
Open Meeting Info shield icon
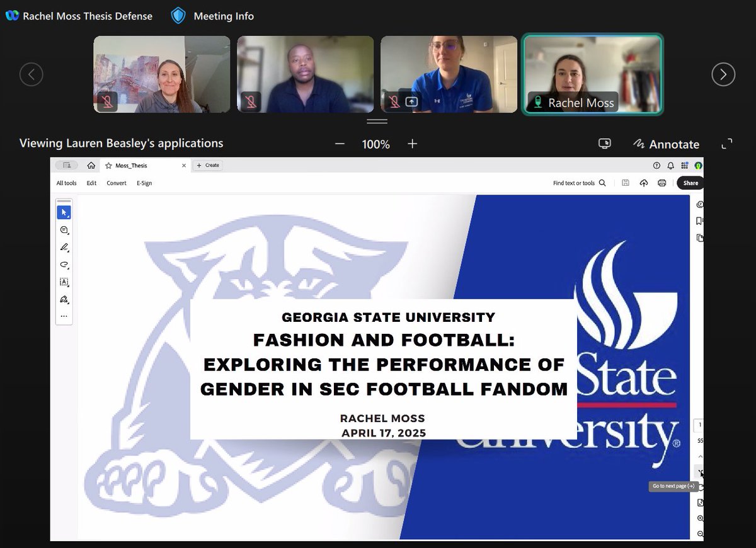point(178,16)
